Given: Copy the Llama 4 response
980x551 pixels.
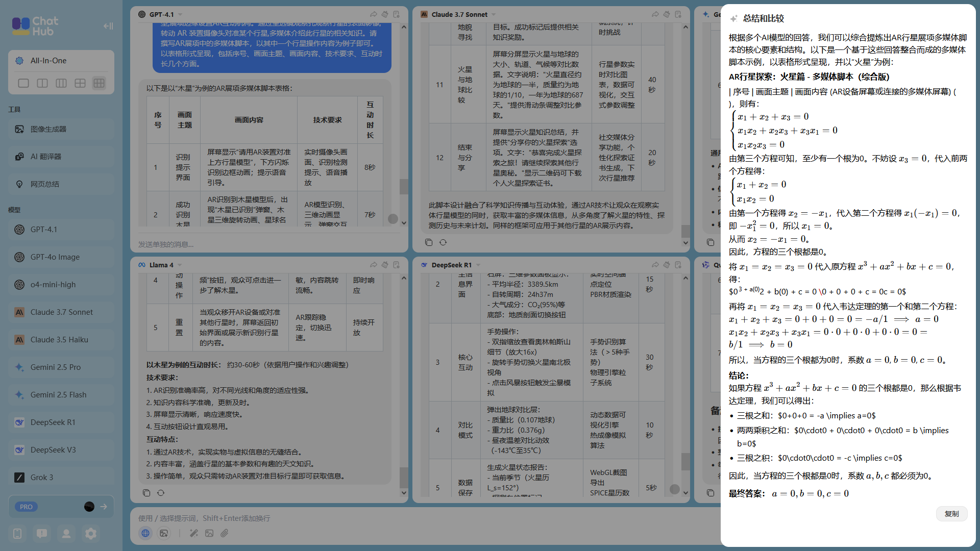Looking at the screenshot, I should [x=146, y=493].
